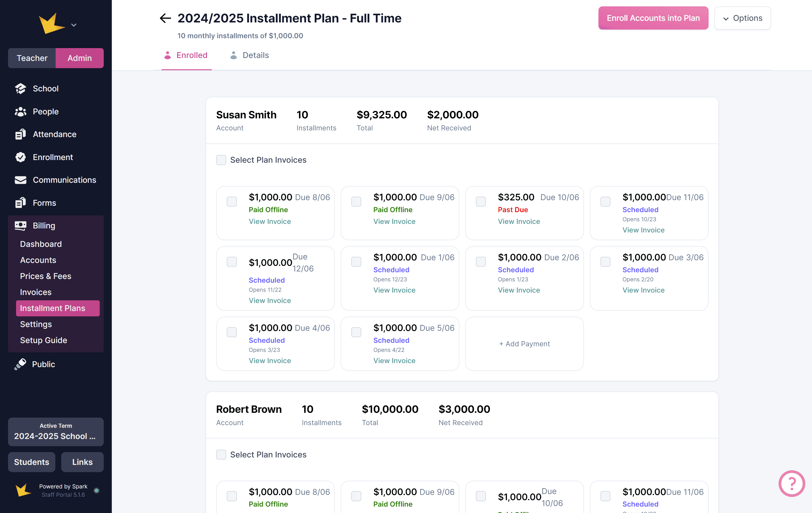Screen dimensions: 812x513
Task: Click the Forms document icon
Action: click(x=21, y=203)
